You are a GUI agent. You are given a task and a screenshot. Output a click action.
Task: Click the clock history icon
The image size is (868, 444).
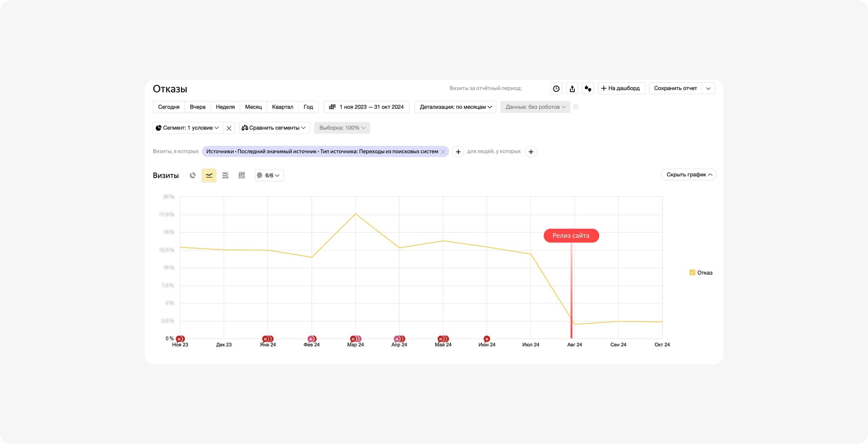click(x=556, y=89)
